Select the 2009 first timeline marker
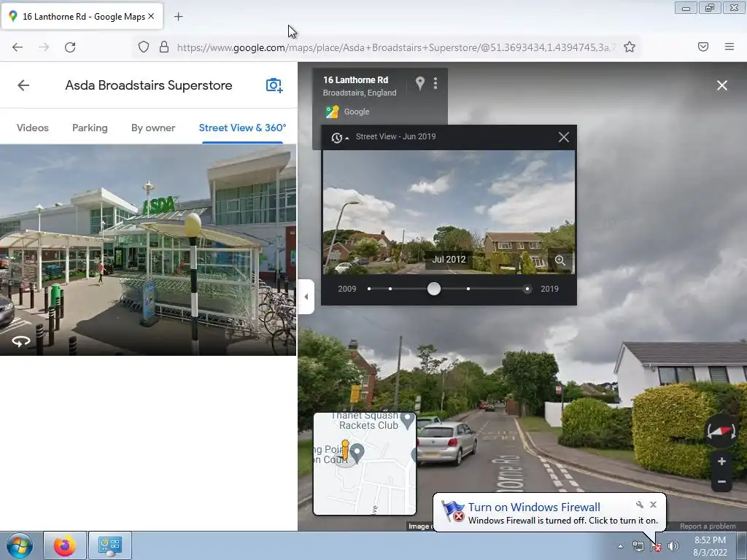The height and width of the screenshot is (560, 747). point(368,289)
